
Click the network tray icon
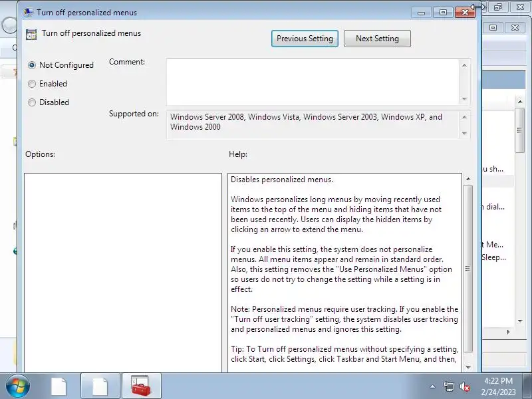point(448,386)
